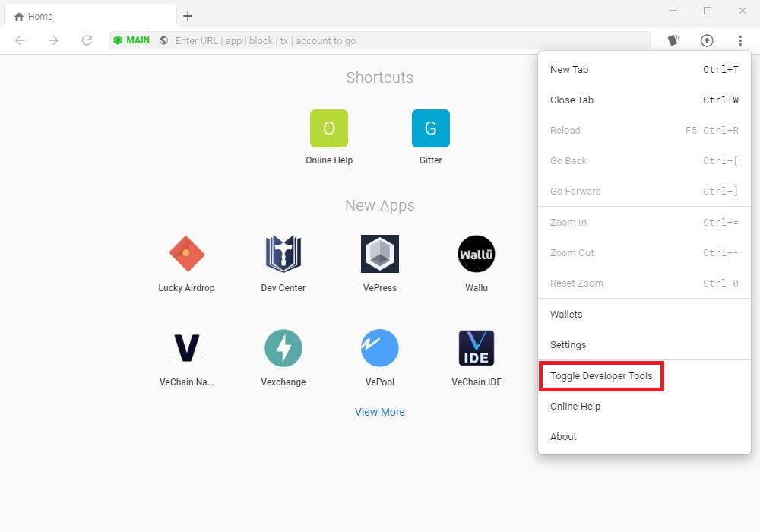Open the Online Help shortcut tile

point(328,128)
